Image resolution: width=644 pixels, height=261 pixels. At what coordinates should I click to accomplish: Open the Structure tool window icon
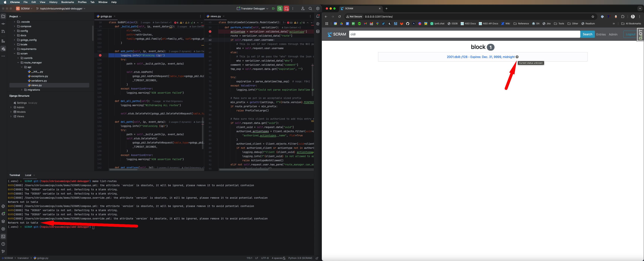point(3,41)
